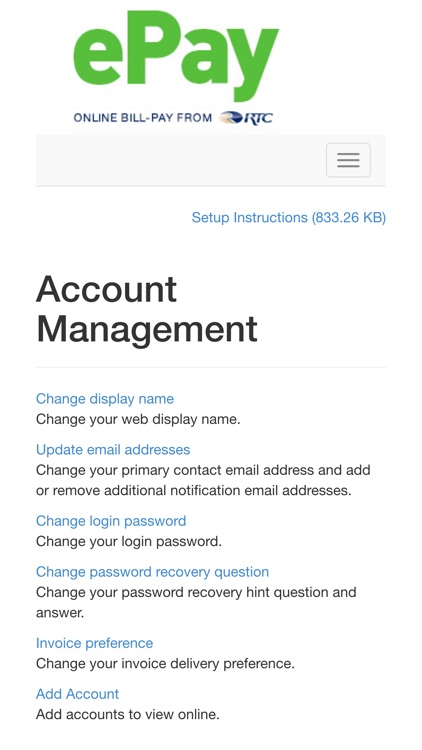Screen dimensions: 422x750
Task: Click 'Add accounts to view online' text
Action: point(127,715)
